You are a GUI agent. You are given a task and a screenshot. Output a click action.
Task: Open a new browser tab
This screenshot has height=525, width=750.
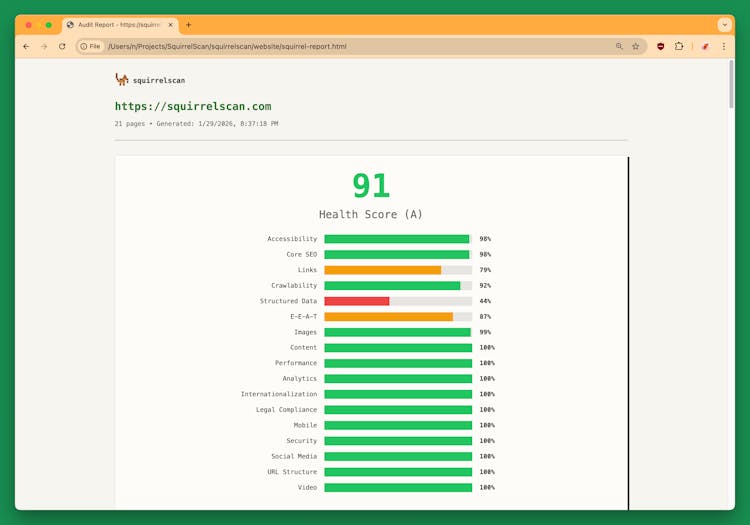188,25
